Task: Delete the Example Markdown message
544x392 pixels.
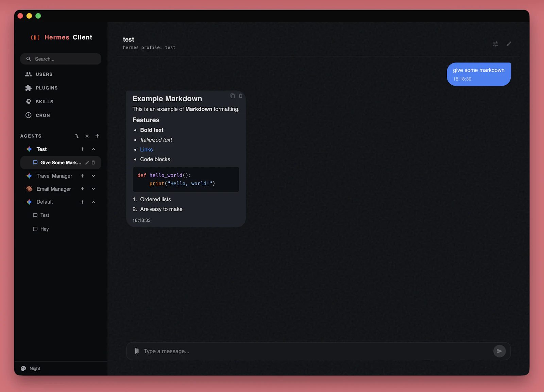Action: [241, 96]
